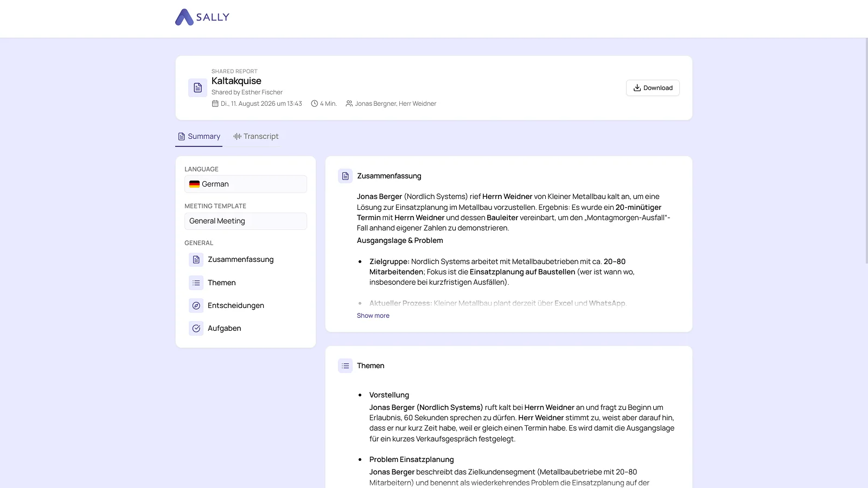Expand the summary with Show more
Screen dimensions: 868x488
click(373, 316)
